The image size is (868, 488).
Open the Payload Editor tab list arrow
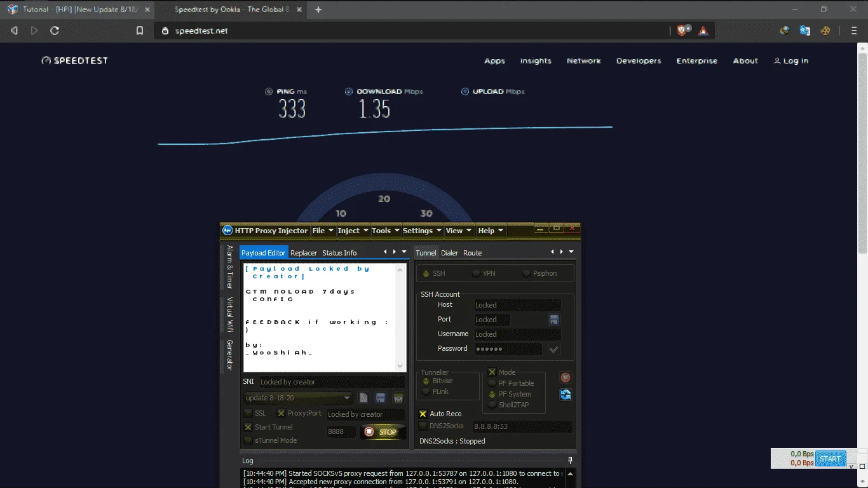click(x=403, y=252)
